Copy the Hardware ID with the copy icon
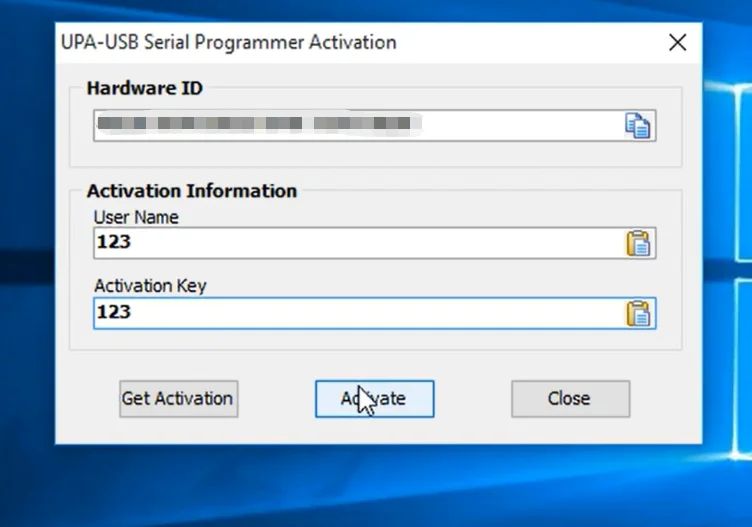Viewport: 752px width, 527px height. tap(637, 126)
